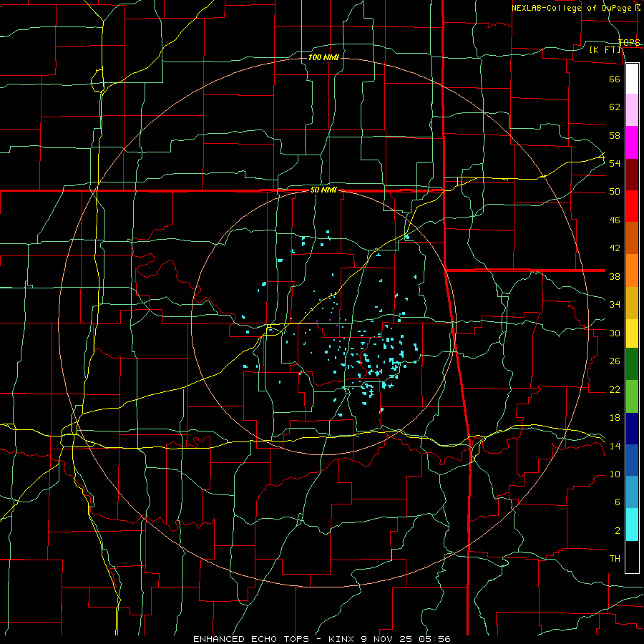Click legend value '54'
The width and height of the screenshot is (644, 644).
point(615,163)
